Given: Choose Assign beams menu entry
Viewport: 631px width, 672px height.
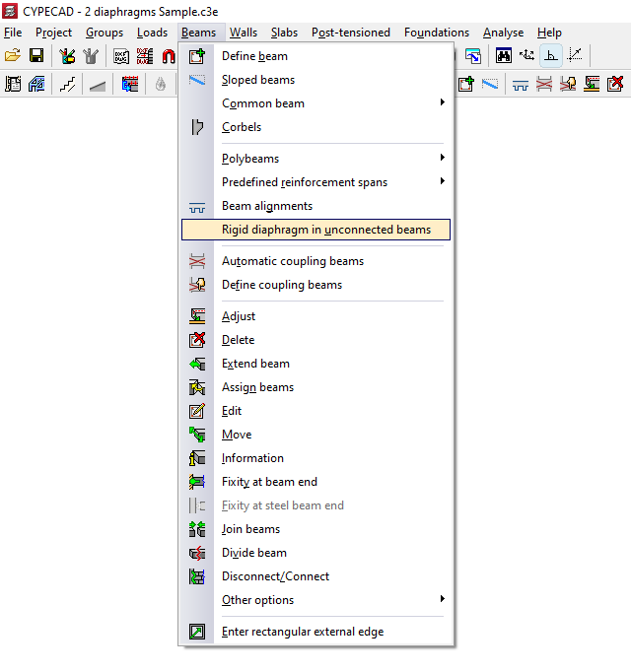Looking at the screenshot, I should click(x=315, y=387).
